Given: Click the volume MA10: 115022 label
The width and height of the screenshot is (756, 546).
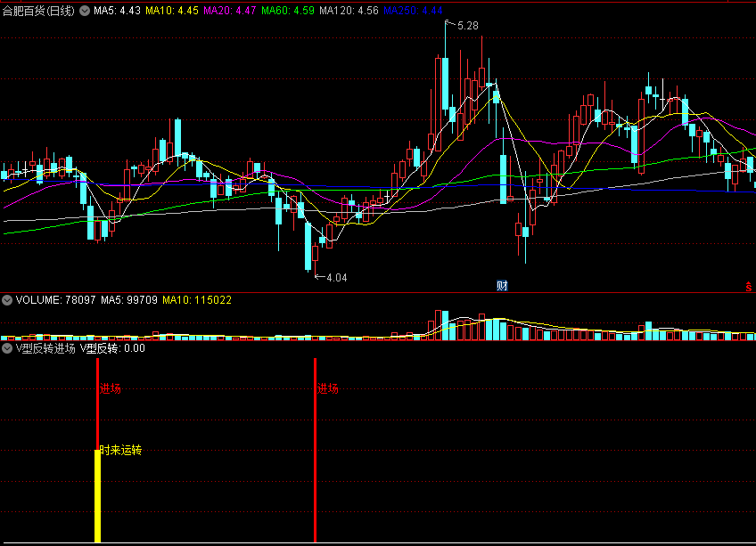Looking at the screenshot, I should (x=197, y=300).
